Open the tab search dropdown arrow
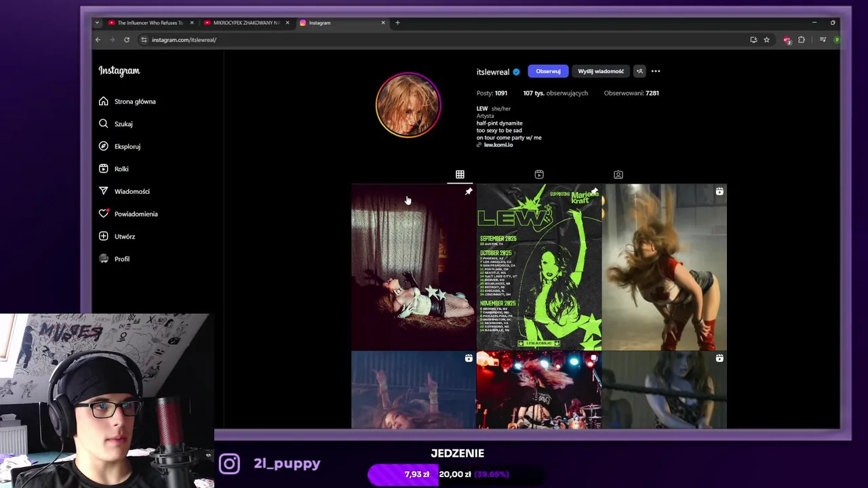Viewport: 868px width, 488px height. [97, 23]
